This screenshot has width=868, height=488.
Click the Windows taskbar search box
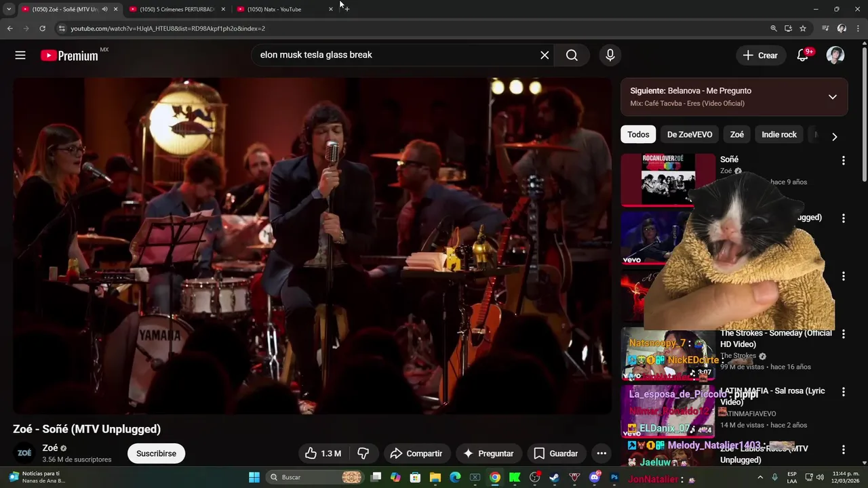315,477
